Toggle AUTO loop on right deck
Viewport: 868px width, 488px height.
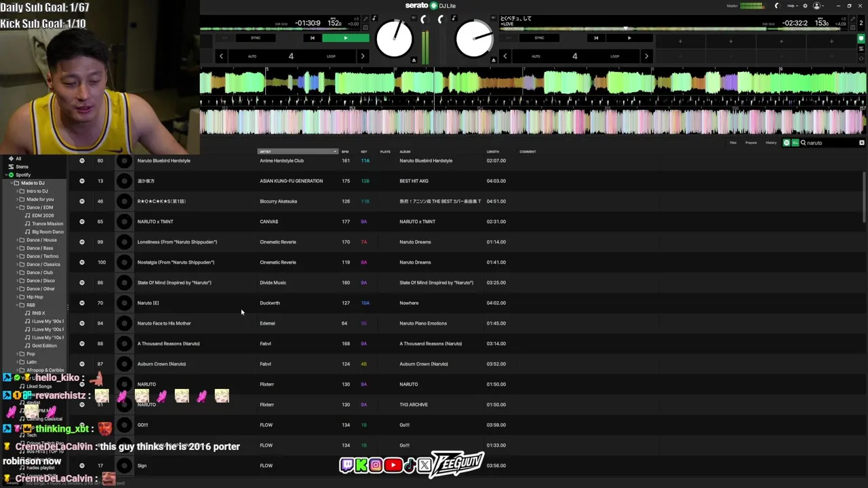coord(536,56)
